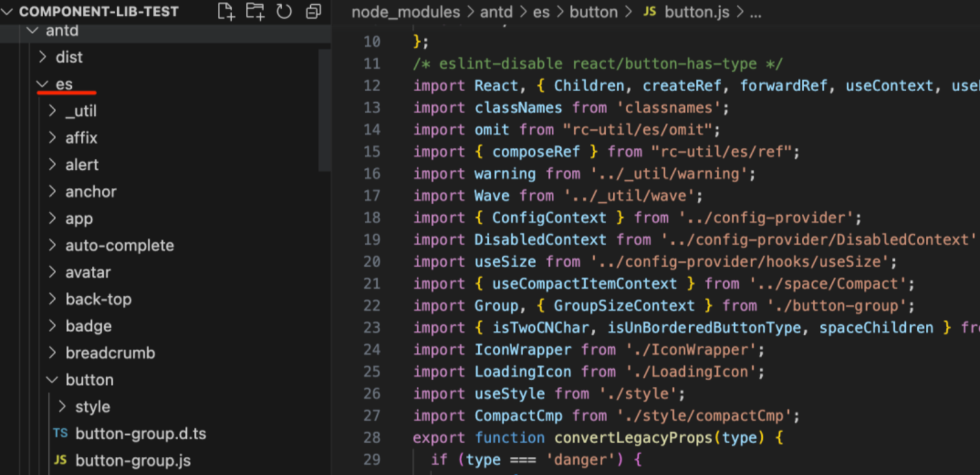Open the button-group.js file
Image resolution: width=980 pixels, height=475 pixels.
[133, 460]
